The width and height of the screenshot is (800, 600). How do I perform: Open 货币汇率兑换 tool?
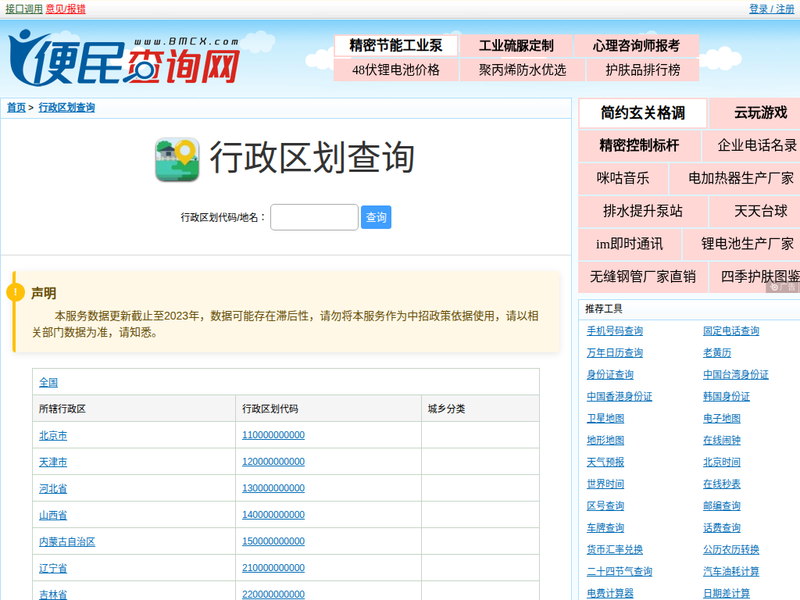(615, 550)
